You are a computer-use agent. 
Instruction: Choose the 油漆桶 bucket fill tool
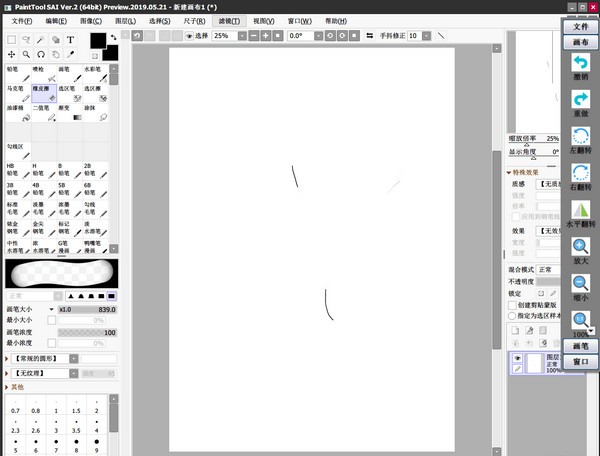coord(18,113)
